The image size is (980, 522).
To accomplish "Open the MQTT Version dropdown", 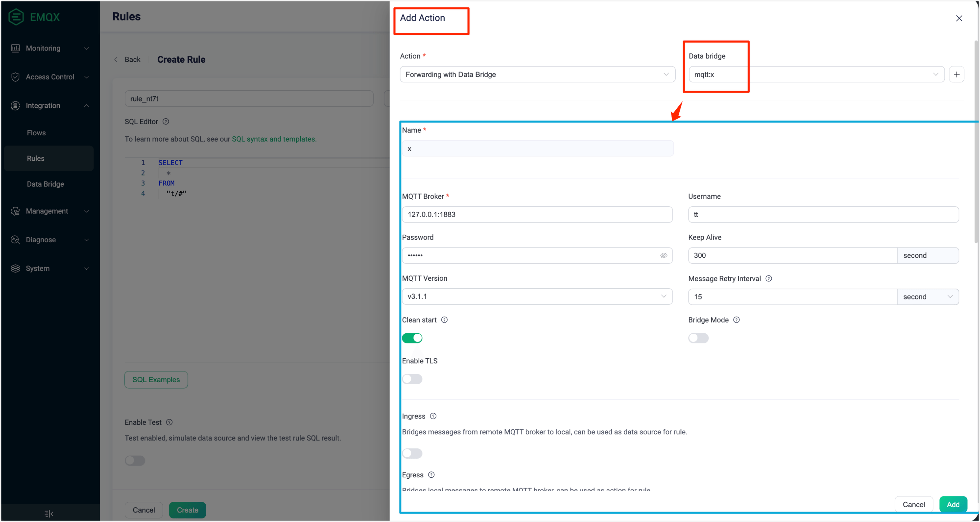I will [537, 297].
